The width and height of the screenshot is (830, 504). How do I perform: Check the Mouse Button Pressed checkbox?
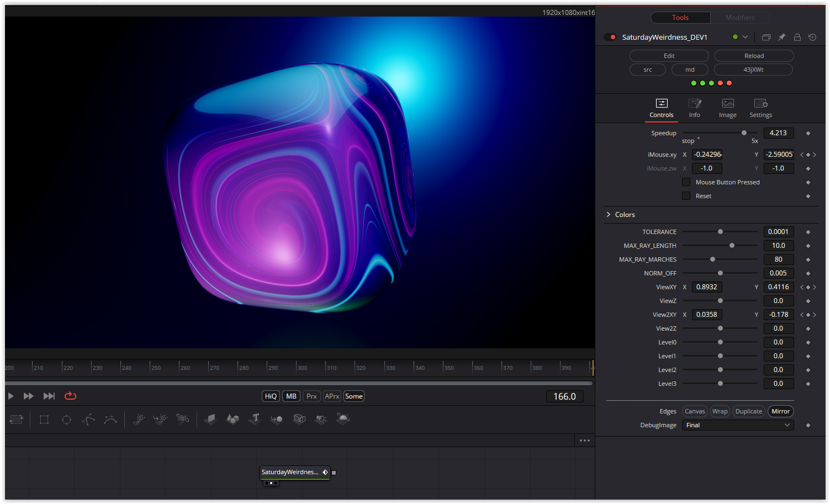(x=686, y=182)
